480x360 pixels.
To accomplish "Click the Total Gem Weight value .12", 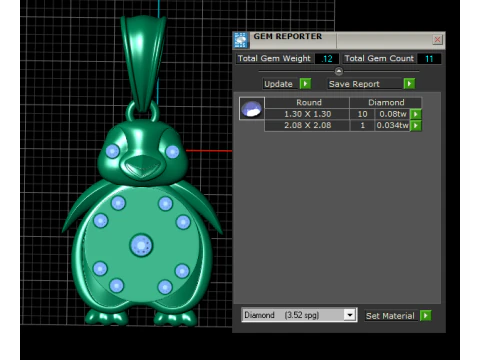I will (x=327, y=59).
